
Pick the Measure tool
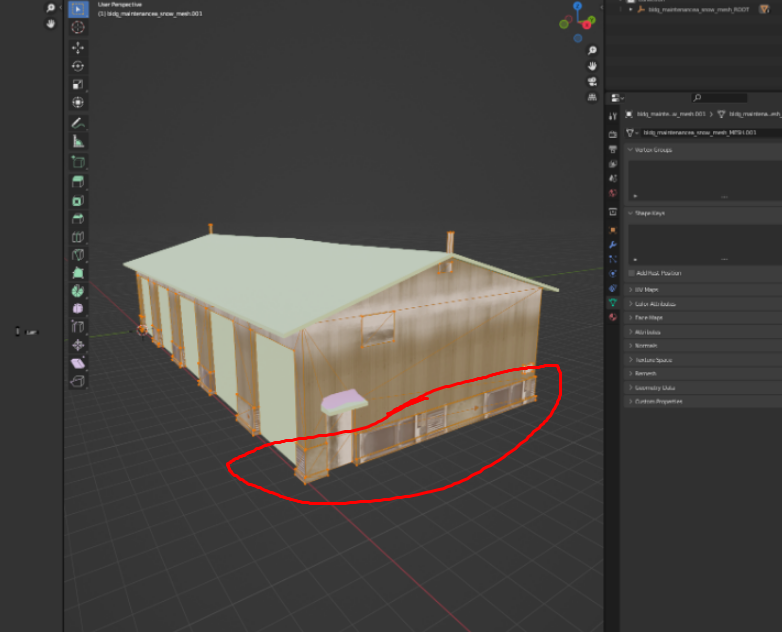coord(78,142)
